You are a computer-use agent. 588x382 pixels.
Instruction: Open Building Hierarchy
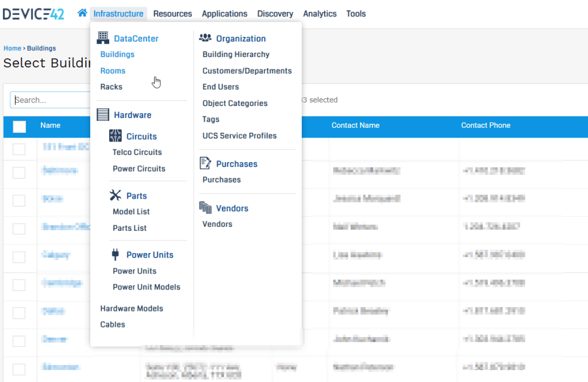pos(236,55)
